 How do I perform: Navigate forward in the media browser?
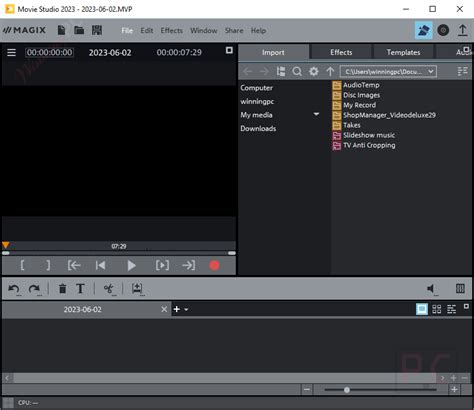click(x=264, y=71)
